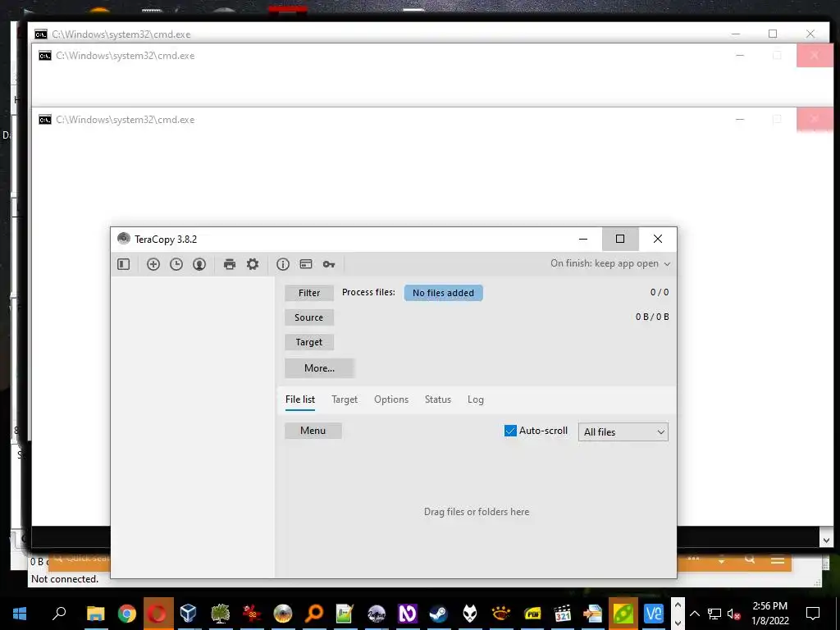The height and width of the screenshot is (630, 840).
Task: Launch Google Chrome from the taskbar
Action: click(127, 614)
